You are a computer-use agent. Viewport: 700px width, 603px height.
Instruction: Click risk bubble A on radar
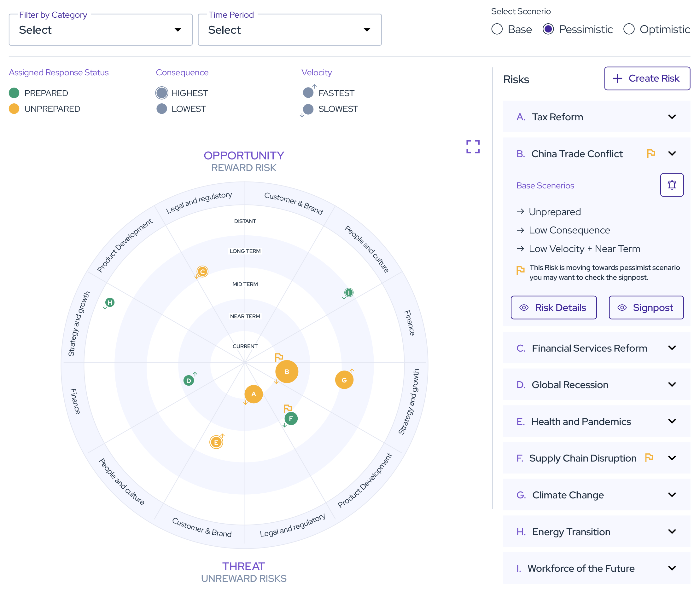pyautogui.click(x=254, y=394)
